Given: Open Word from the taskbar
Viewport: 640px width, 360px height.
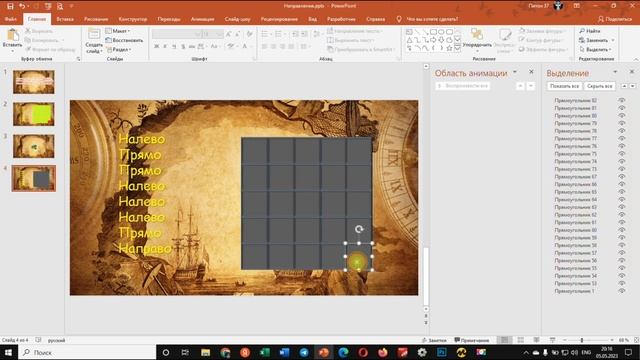Looking at the screenshot, I should tap(284, 352).
